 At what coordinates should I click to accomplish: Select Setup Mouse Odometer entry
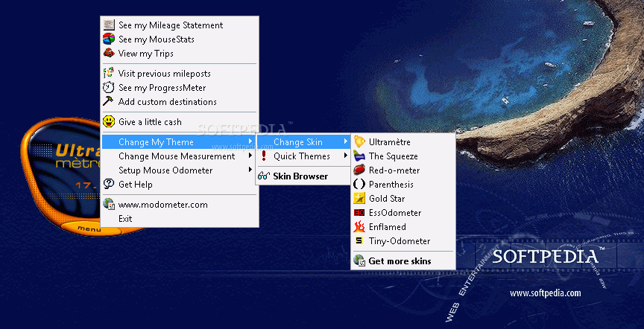180,170
